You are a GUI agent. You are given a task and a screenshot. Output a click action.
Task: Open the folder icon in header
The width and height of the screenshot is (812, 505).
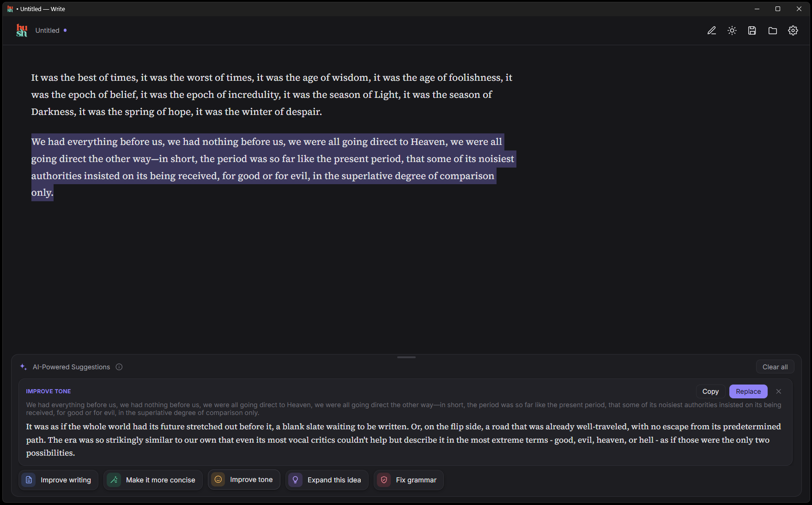[x=773, y=30]
